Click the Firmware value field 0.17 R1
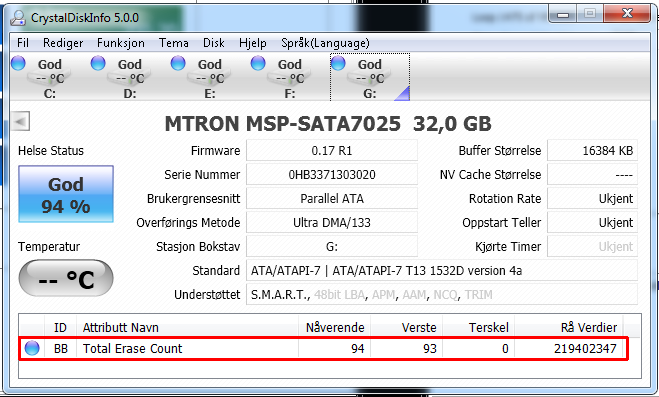The image size is (659, 397). coord(332,150)
